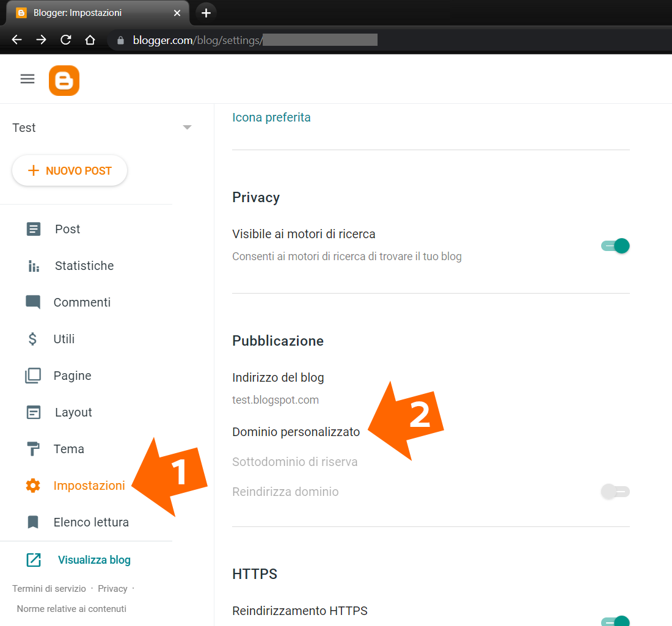
Task: Click the Test blog name
Action: [24, 128]
